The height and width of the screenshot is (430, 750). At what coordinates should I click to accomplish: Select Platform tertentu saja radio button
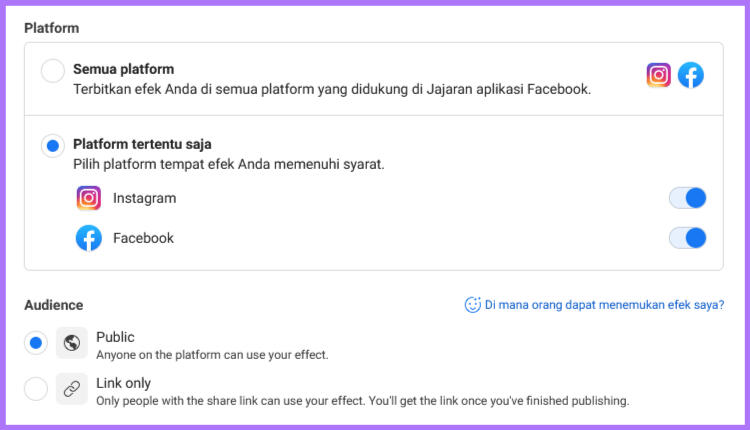point(53,145)
